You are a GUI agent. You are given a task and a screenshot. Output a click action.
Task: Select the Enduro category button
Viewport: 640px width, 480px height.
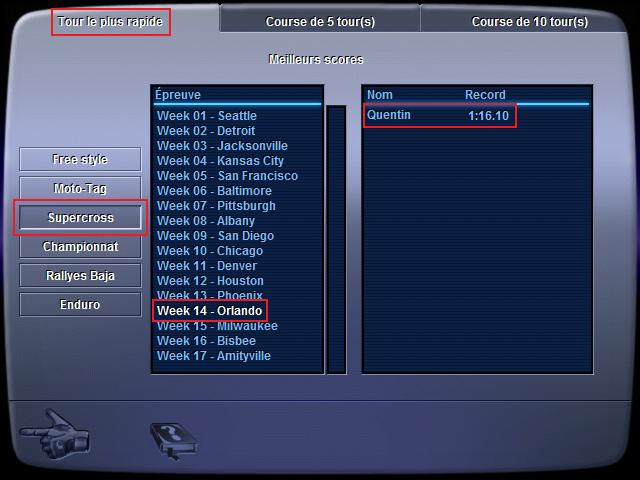pos(80,304)
